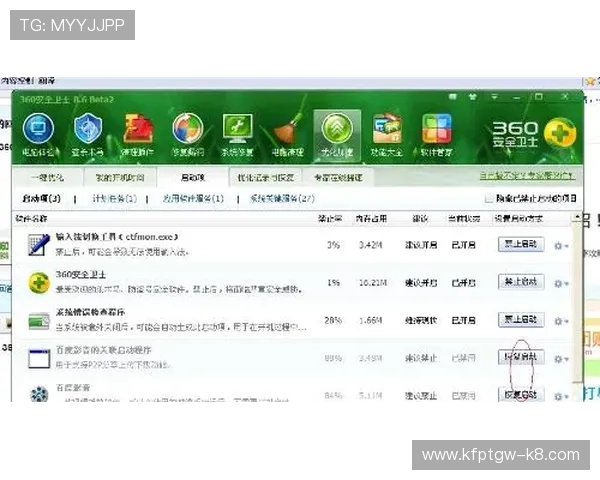The image size is (600, 480).
Task: Click the ctfmon.exe pen-and-grid row icon
Action: (x=39, y=244)
